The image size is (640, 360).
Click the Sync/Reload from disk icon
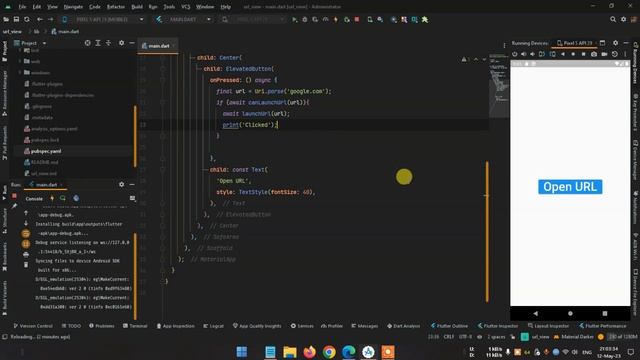[27, 20]
